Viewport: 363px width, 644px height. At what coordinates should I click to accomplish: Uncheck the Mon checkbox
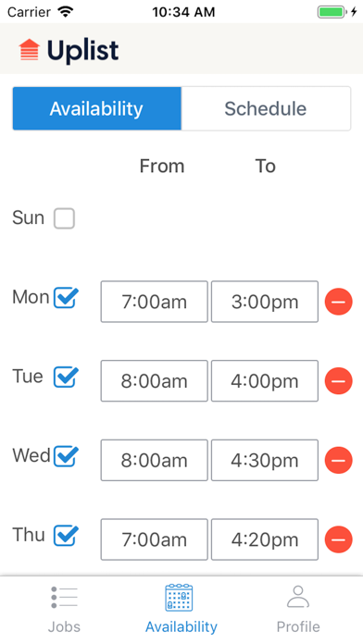pyautogui.click(x=66, y=298)
